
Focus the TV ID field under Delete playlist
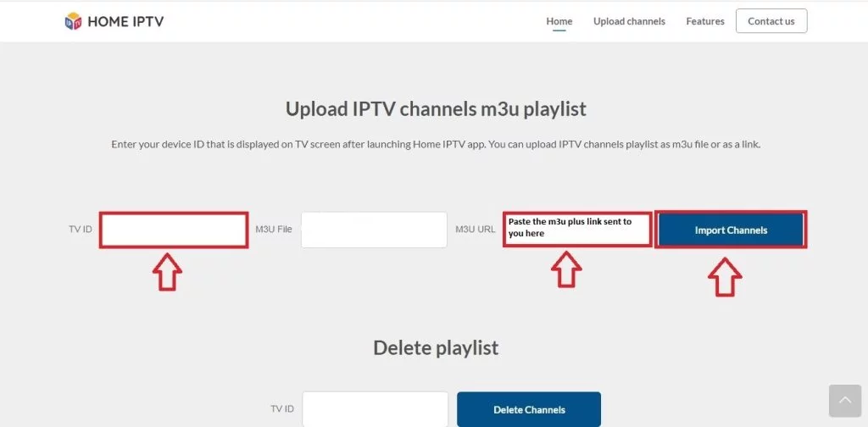coord(375,409)
